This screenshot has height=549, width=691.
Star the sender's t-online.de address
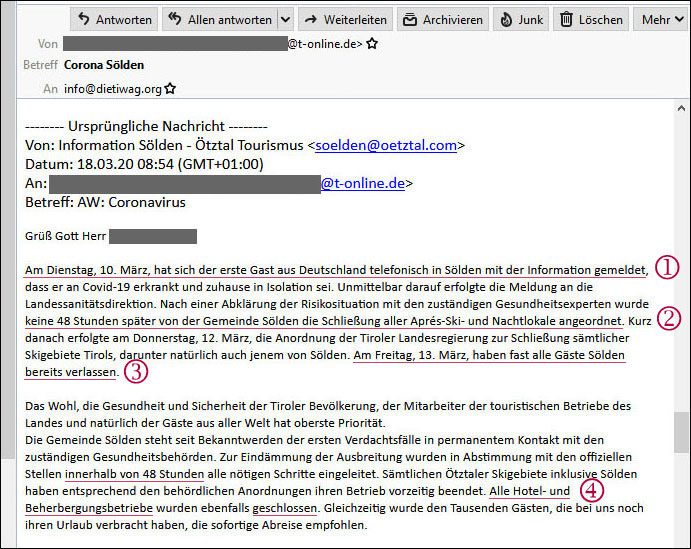[x=372, y=44]
